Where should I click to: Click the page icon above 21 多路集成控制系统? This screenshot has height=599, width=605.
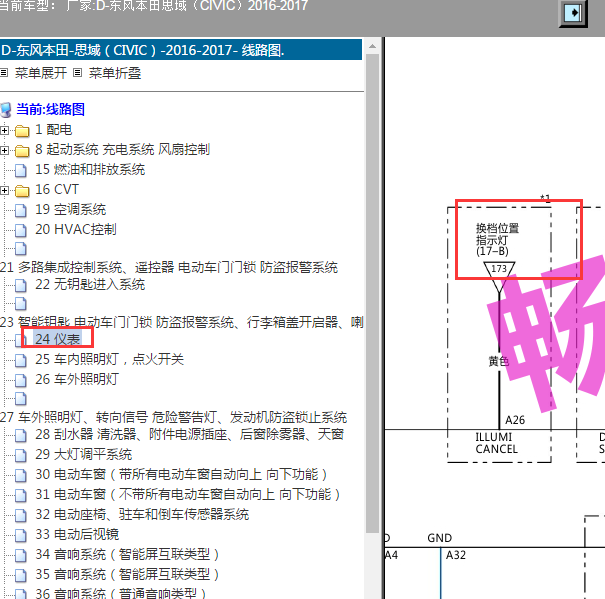[21, 249]
